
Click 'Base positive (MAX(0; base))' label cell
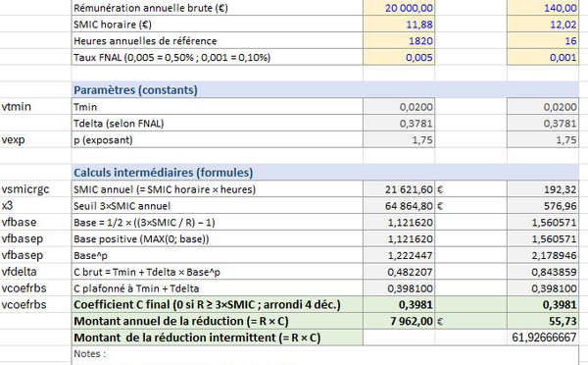click(x=218, y=238)
